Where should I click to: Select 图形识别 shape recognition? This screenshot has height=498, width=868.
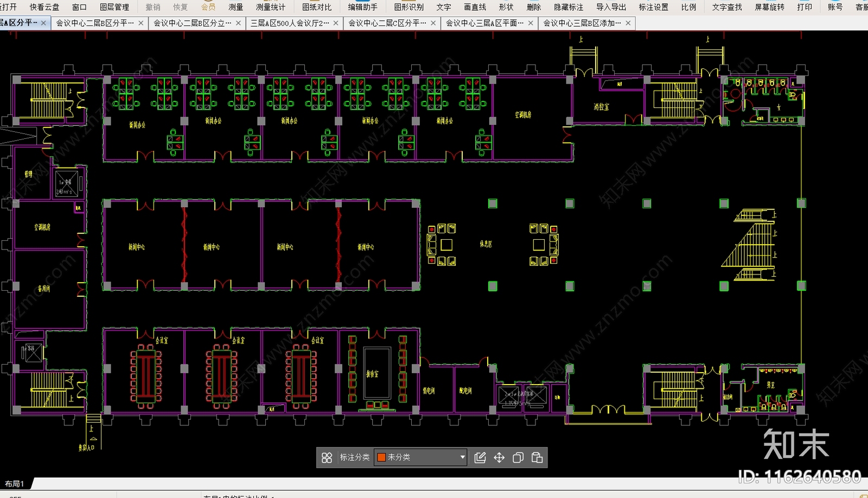[x=409, y=7]
